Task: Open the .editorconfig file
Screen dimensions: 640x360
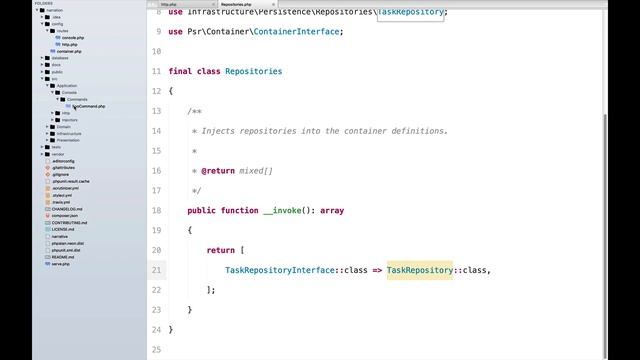Action: [x=63, y=161]
